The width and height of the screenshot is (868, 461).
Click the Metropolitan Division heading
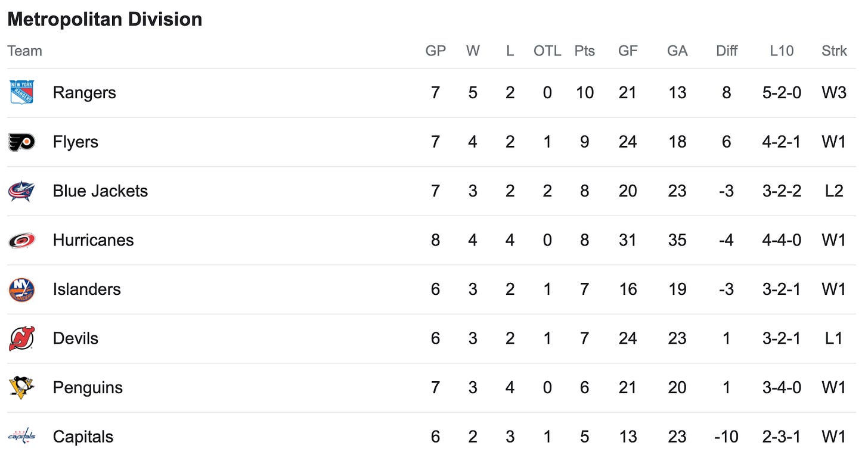(105, 19)
